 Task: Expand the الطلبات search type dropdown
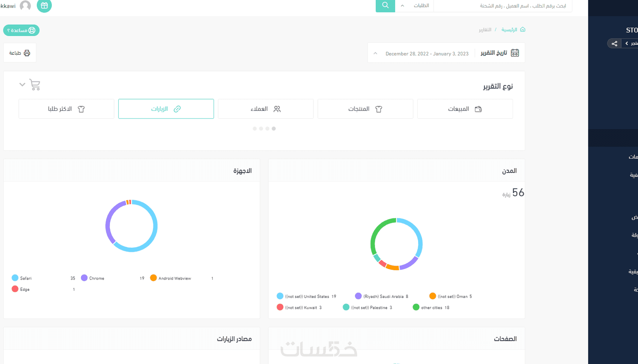(x=415, y=6)
